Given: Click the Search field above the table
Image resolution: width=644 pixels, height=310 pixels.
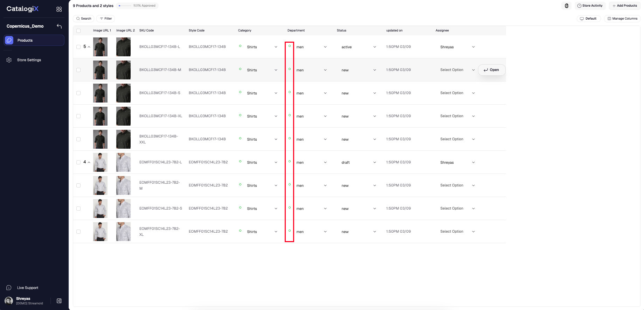Looking at the screenshot, I should pyautogui.click(x=84, y=19).
